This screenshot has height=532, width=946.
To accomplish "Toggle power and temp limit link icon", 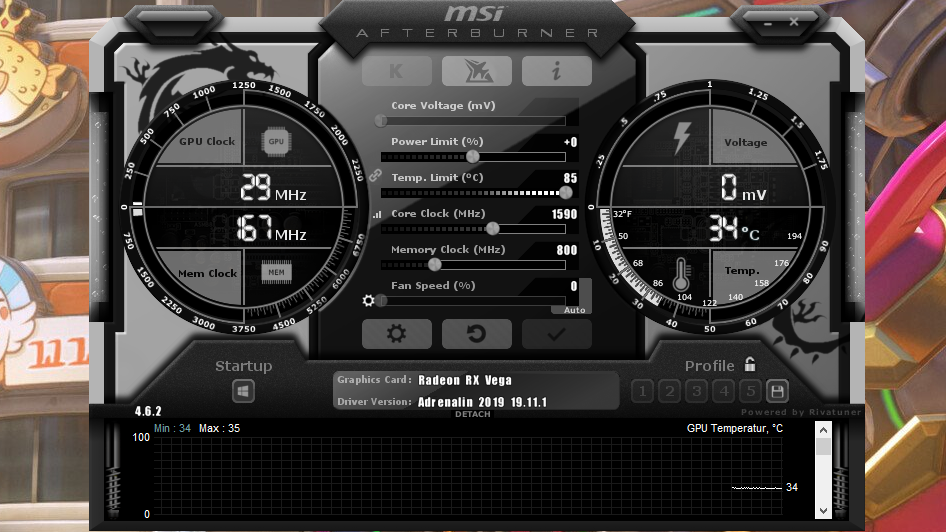I will click(x=375, y=176).
